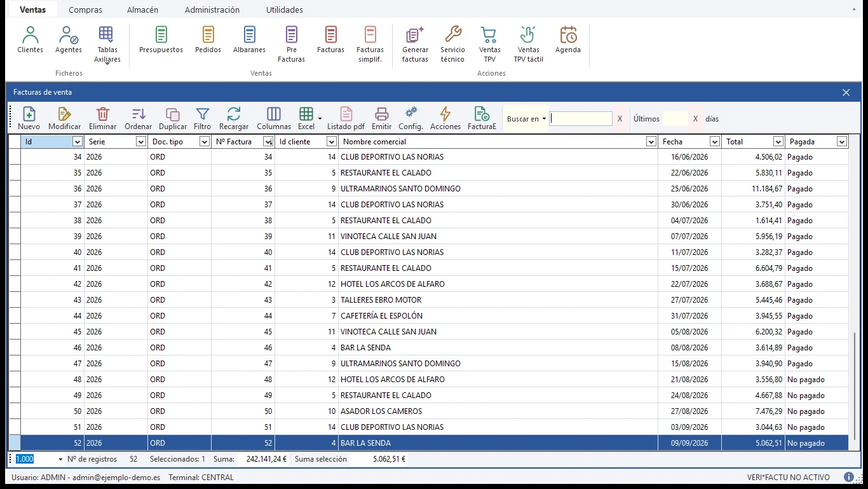Clear the search box with its X
The width and height of the screenshot is (868, 489).
pyautogui.click(x=620, y=119)
